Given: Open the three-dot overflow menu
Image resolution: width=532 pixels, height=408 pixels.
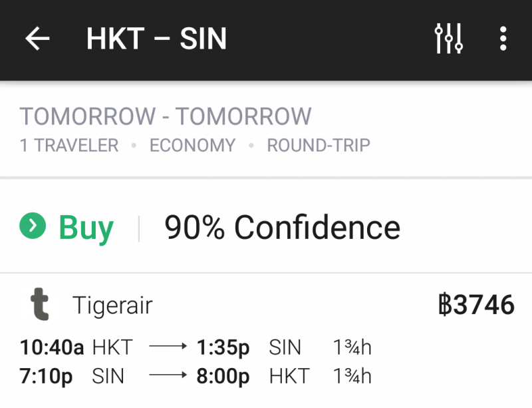Looking at the screenshot, I should click(x=503, y=39).
